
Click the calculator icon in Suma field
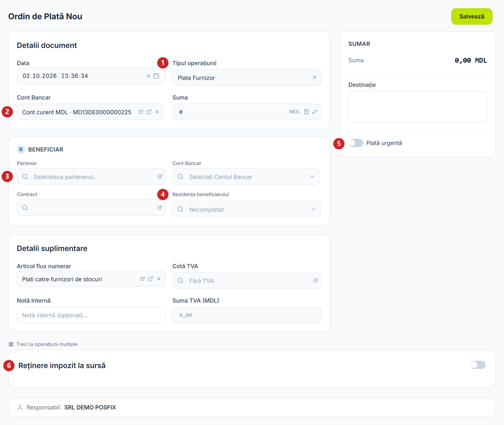306,112
